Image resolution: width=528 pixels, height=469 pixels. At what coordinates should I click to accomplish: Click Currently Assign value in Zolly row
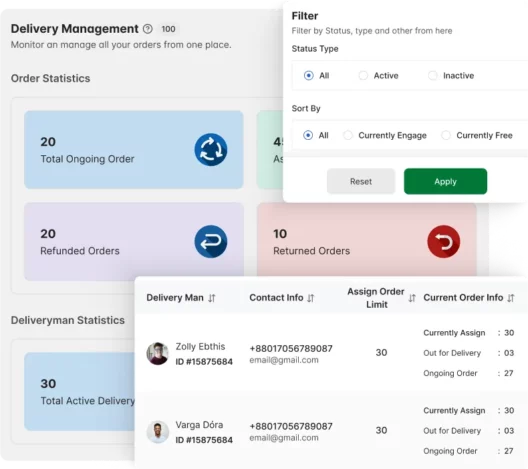click(509, 333)
